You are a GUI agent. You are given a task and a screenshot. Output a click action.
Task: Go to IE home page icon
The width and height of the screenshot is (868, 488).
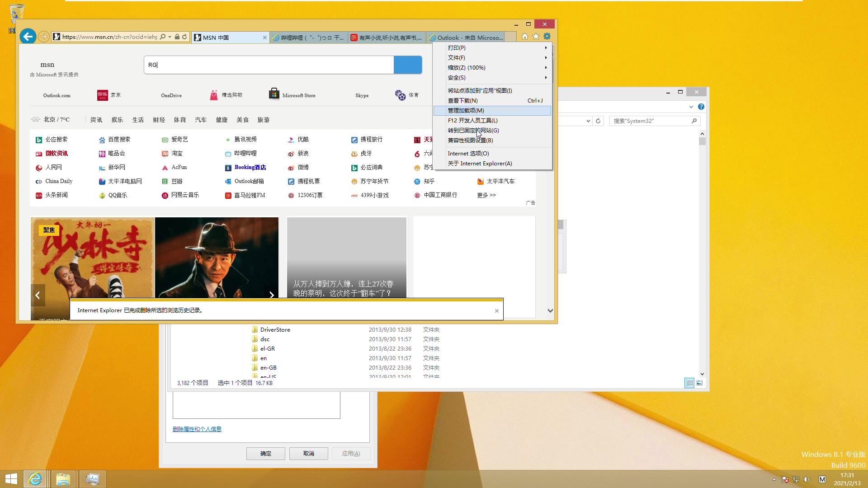[x=525, y=37]
